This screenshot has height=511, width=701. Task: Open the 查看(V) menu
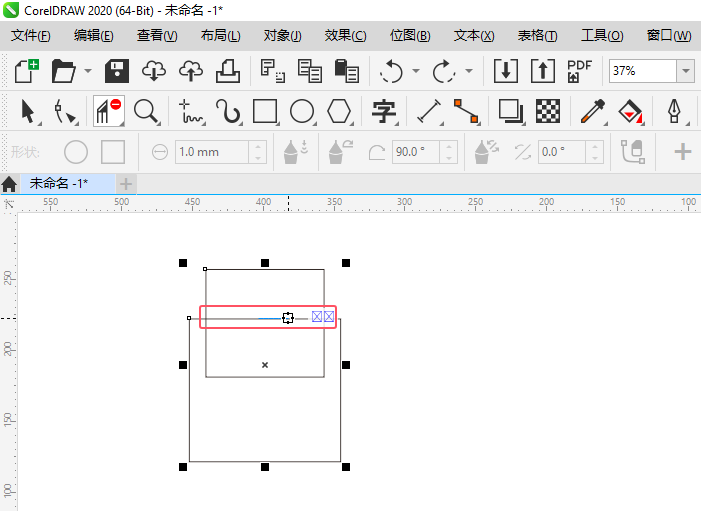pos(157,35)
